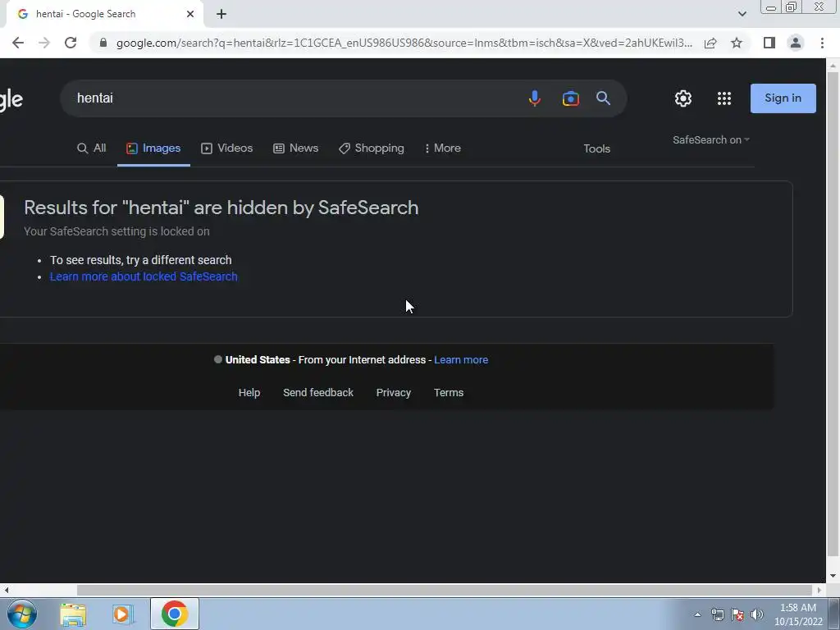Switch to the Shopping tab
Viewport: 840px width, 630px height.
point(372,148)
